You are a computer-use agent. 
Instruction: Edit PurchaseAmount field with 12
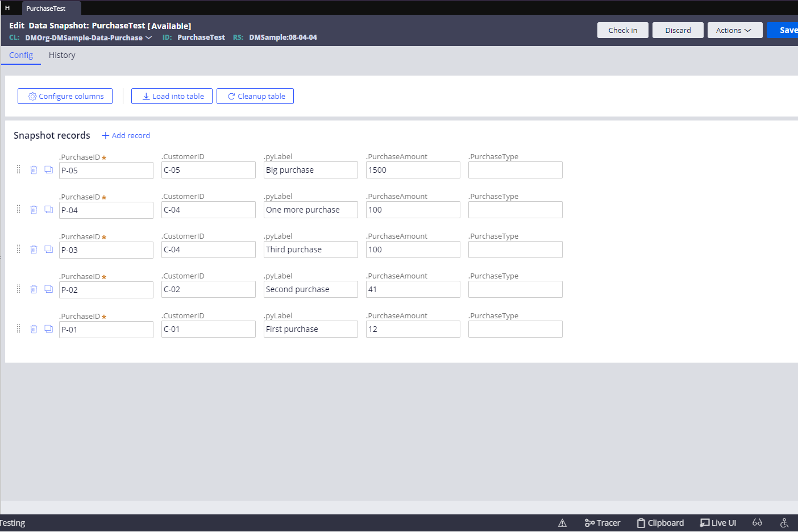click(413, 329)
